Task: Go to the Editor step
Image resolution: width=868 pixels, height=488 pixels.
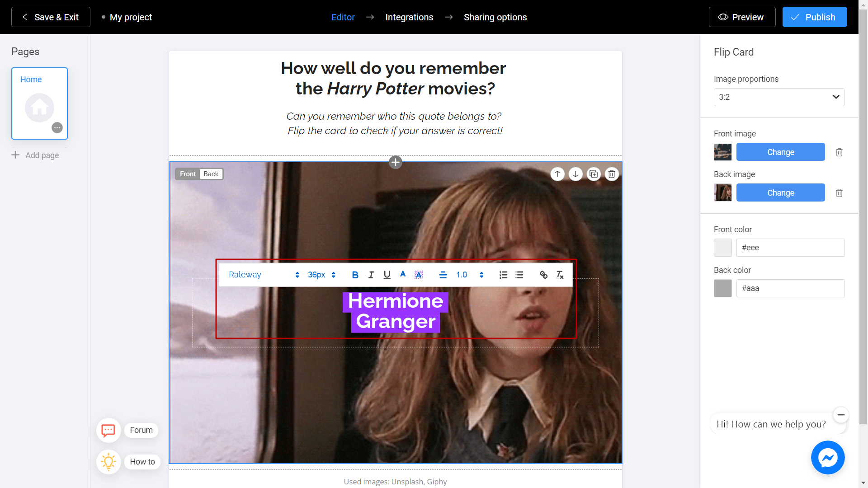Action: click(x=343, y=17)
